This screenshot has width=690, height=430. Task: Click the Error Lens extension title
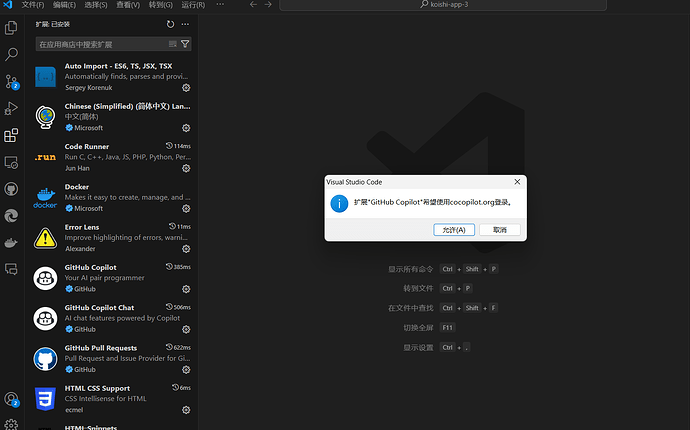[x=82, y=227]
